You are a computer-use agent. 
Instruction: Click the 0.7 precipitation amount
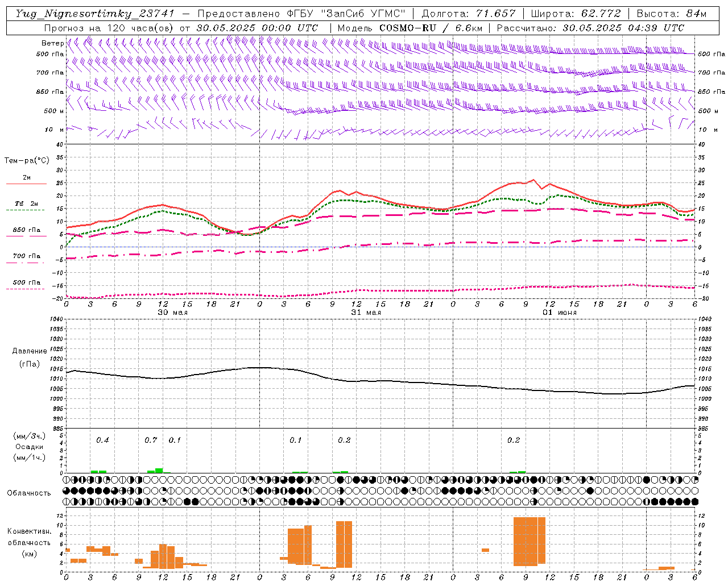[151, 440]
